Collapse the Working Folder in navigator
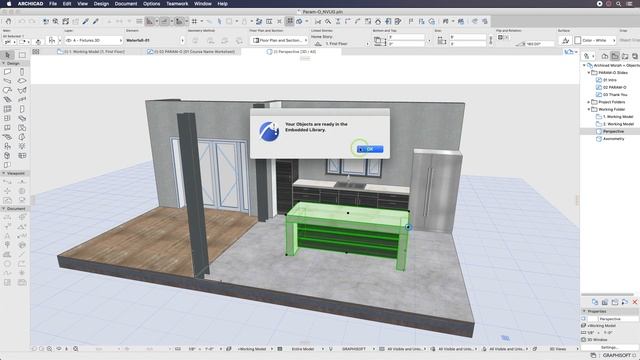 point(589,109)
